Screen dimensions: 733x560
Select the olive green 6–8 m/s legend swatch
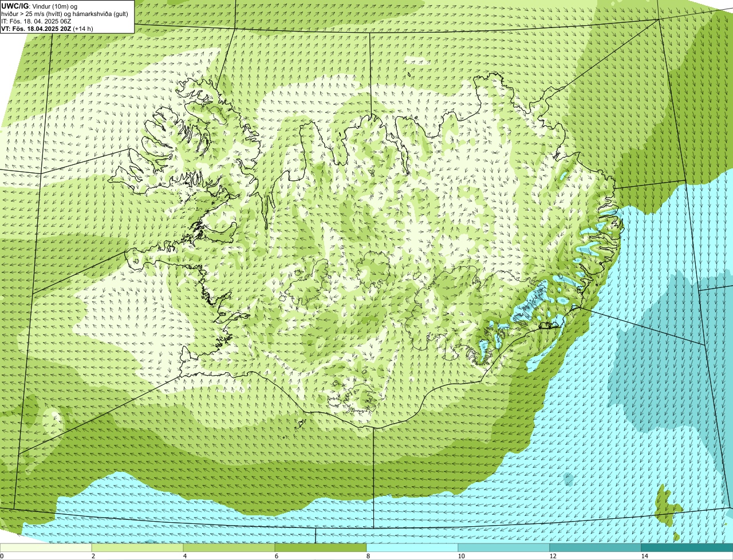(x=321, y=547)
